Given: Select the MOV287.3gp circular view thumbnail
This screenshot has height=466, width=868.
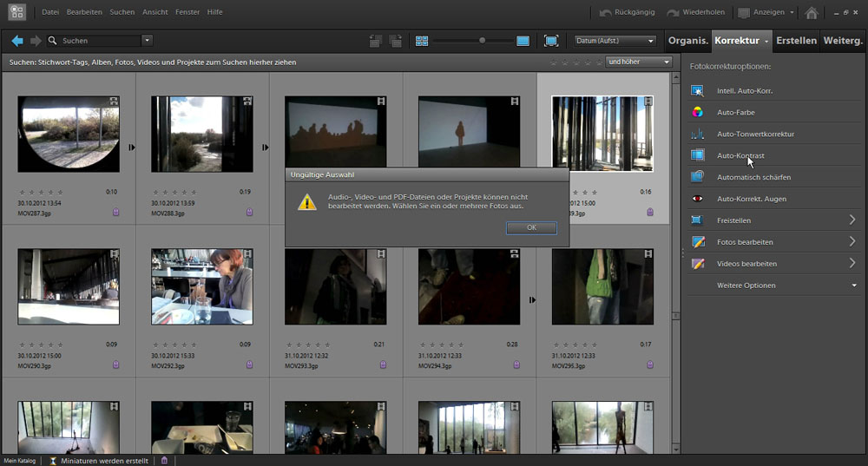Looking at the screenshot, I should (69, 134).
